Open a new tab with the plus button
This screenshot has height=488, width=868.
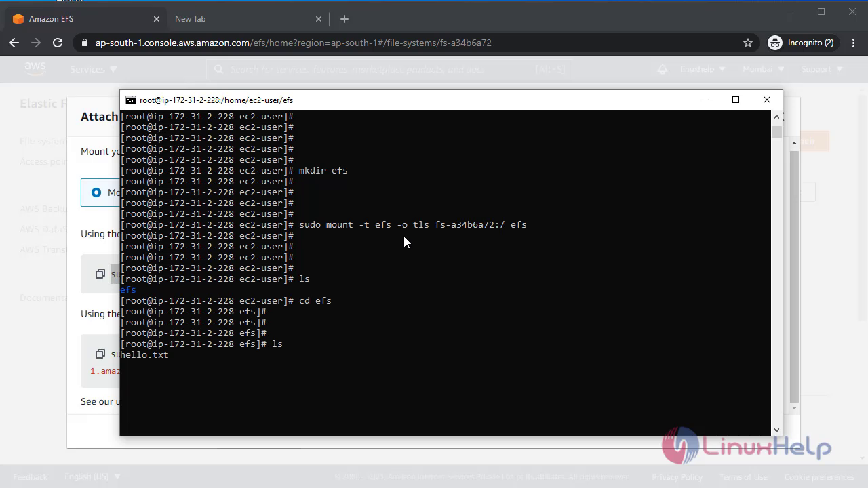[344, 19]
